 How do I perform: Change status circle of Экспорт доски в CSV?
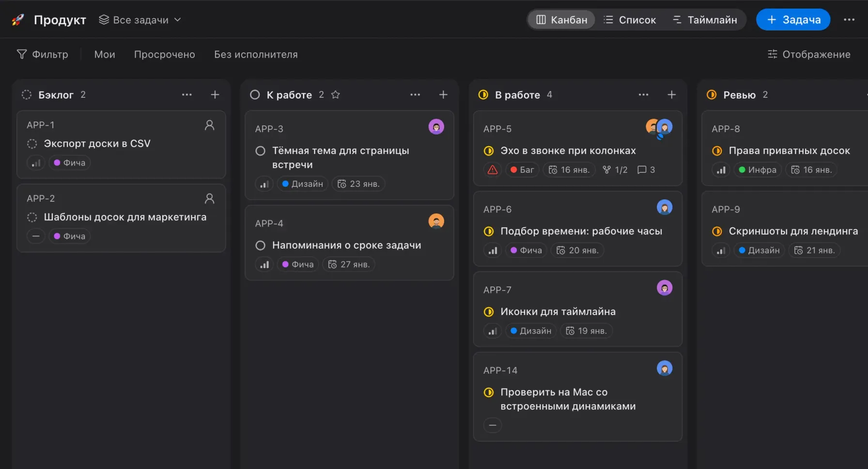click(x=32, y=144)
